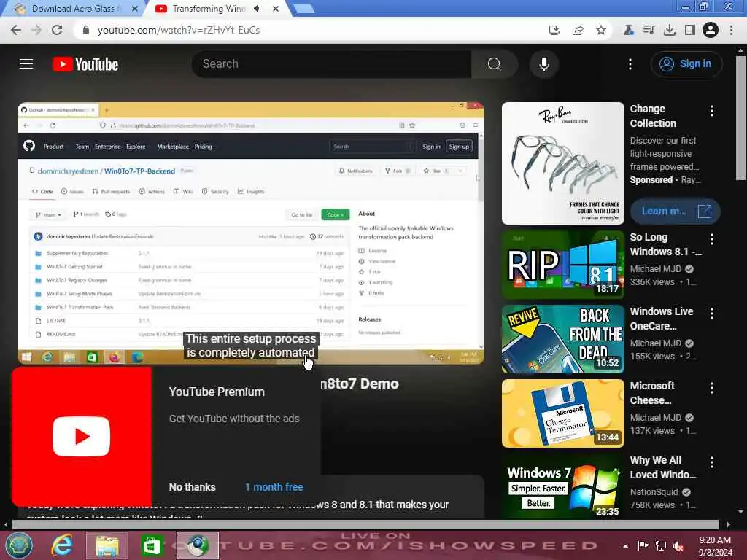This screenshot has height=560, width=747.
Task: Mute the YouTube tab audio icon
Action: pos(258,9)
